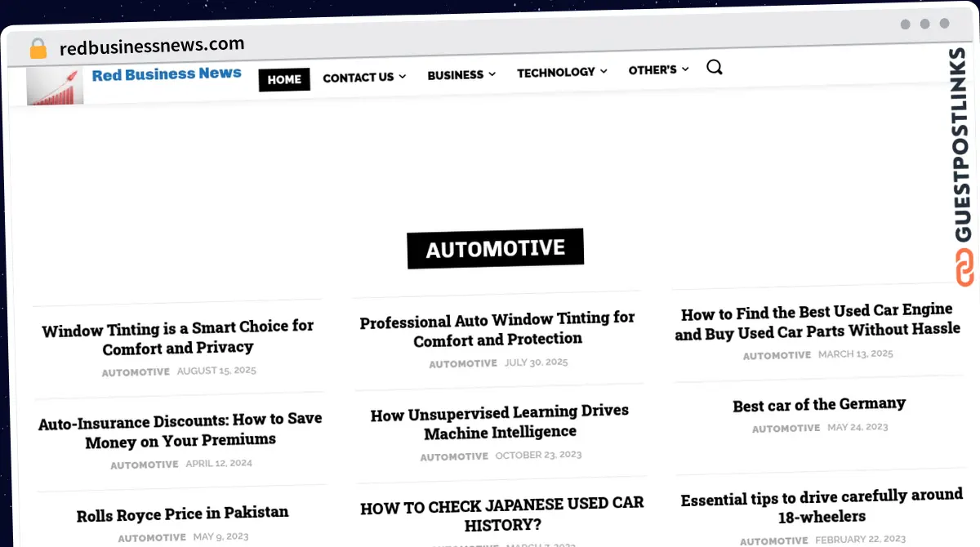Expand the Business dropdown menu

[x=461, y=74]
